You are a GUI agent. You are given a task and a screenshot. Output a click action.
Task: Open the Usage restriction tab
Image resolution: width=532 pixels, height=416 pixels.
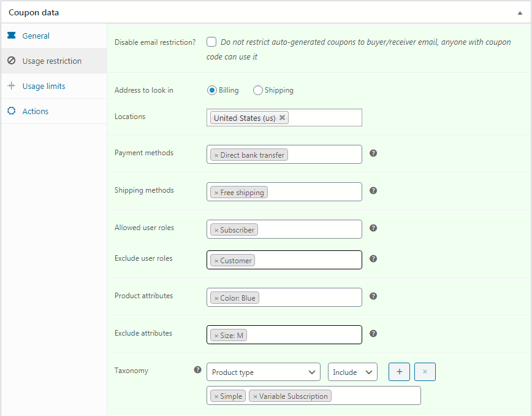pos(53,61)
